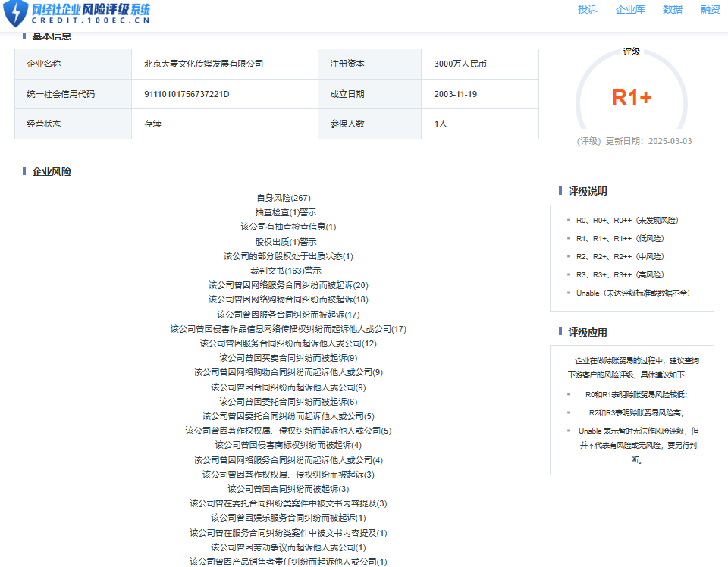Click 该公司曾因著作权权属、侵权纠纷而被起诉(3)
Image resolution: width=728 pixels, height=567 pixels.
pos(288,475)
